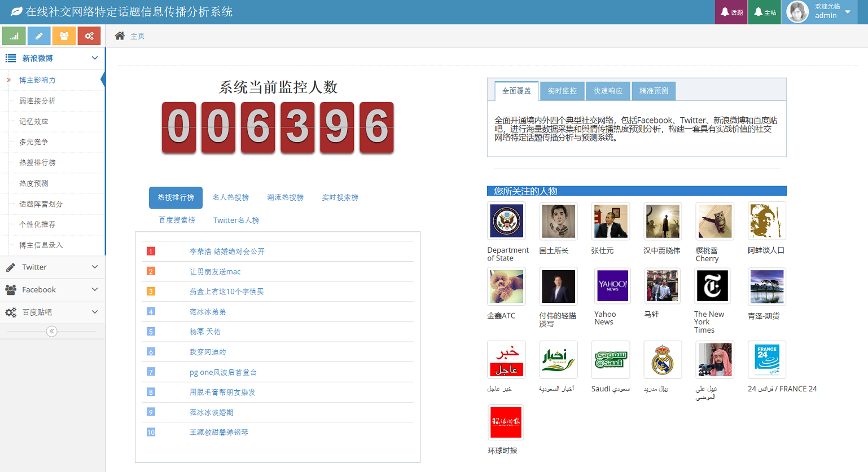Click the admin avatar picture
Viewport: 868px width, 472px height.
click(797, 12)
